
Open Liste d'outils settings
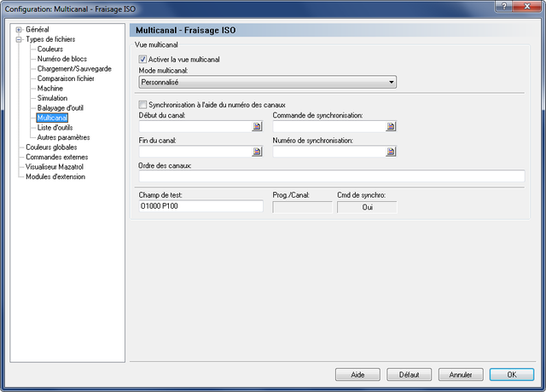pos(55,127)
